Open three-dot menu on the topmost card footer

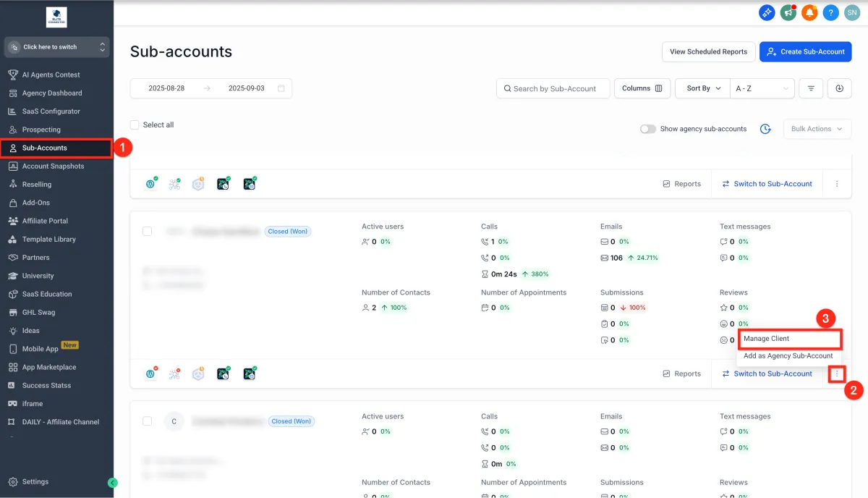[x=837, y=184]
